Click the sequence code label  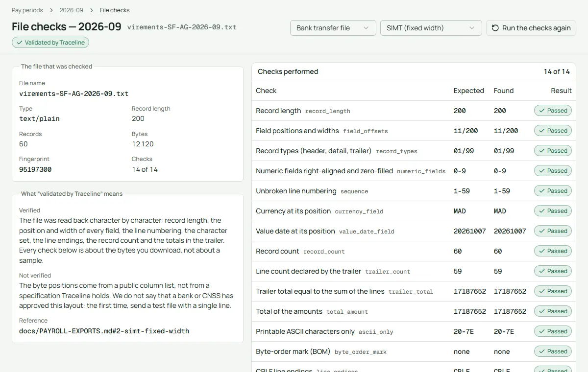pyautogui.click(x=354, y=191)
